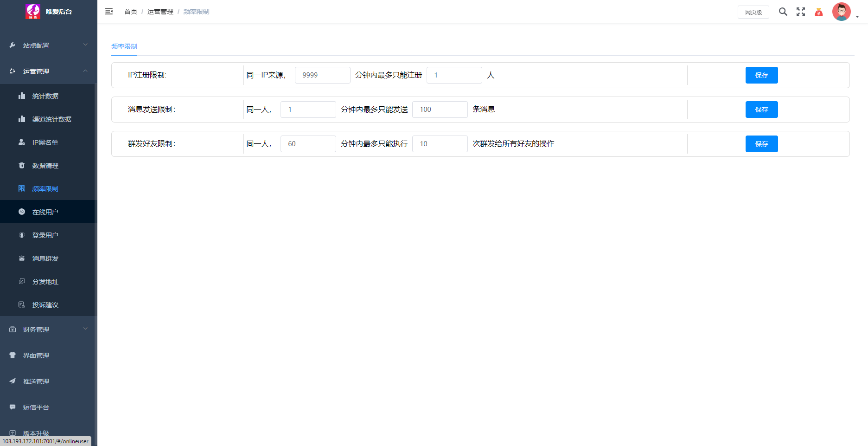Save the IP注册限制 setting

point(761,75)
